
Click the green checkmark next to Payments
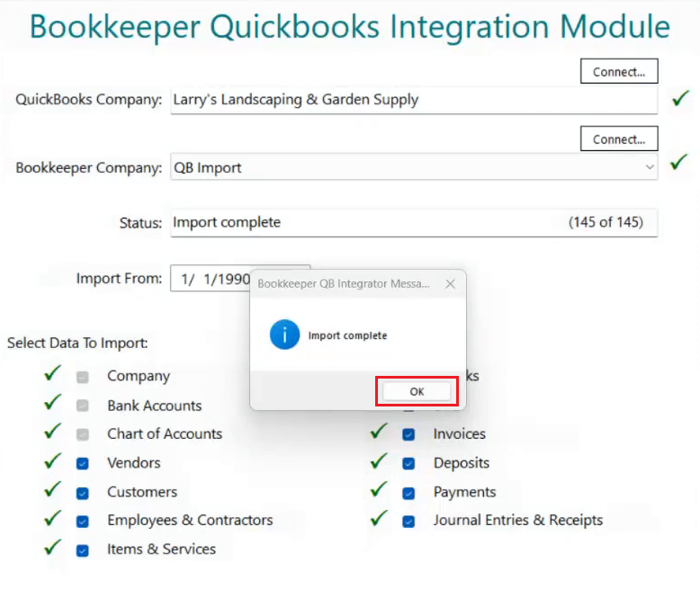coord(379,489)
